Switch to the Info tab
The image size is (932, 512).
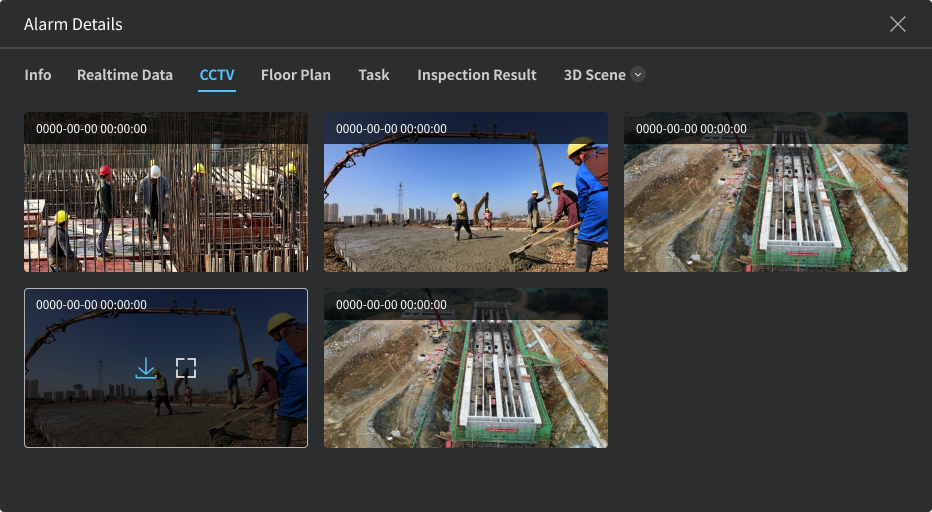click(x=38, y=75)
